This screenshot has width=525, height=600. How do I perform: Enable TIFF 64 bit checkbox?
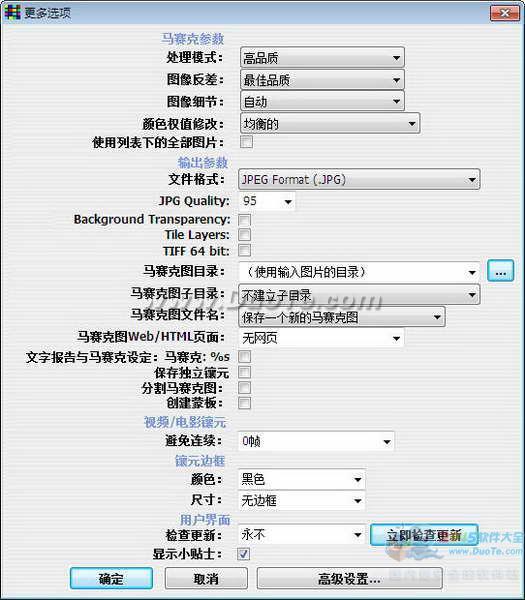coord(245,251)
